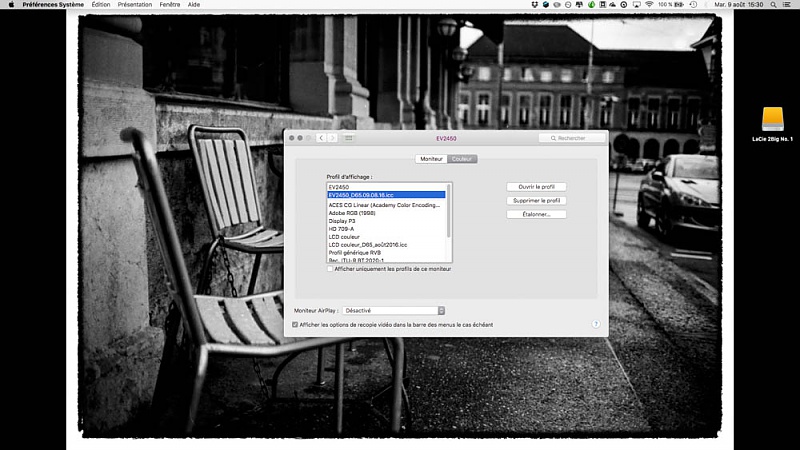Image resolution: width=800 pixels, height=450 pixels.
Task: Open the LaCie 2Big drive on the desktop
Action: (772, 119)
